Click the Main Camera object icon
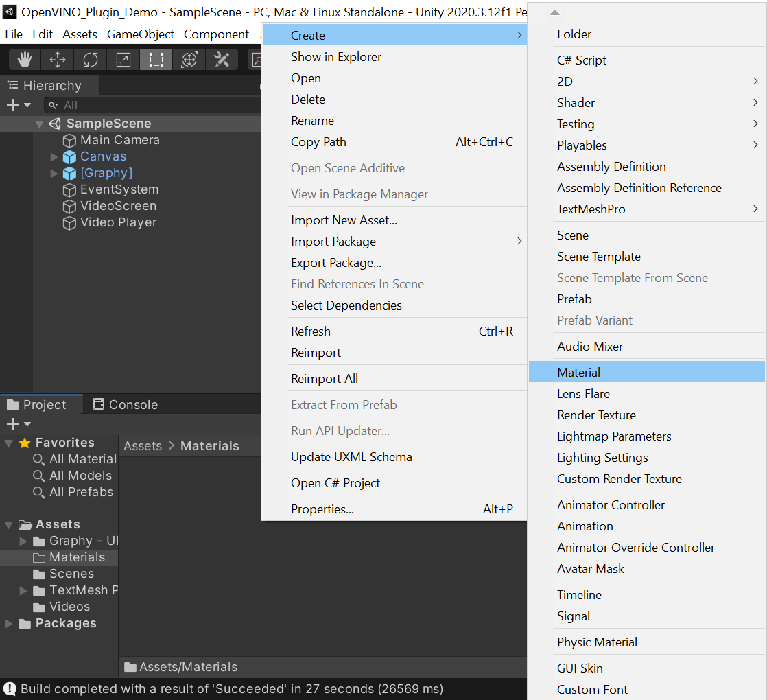 [69, 141]
